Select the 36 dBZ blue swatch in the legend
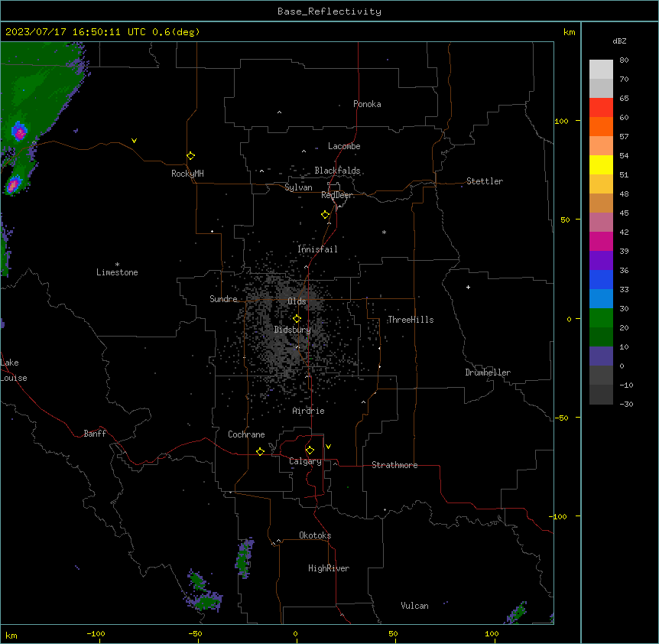This screenshot has width=659, height=644. (601, 279)
